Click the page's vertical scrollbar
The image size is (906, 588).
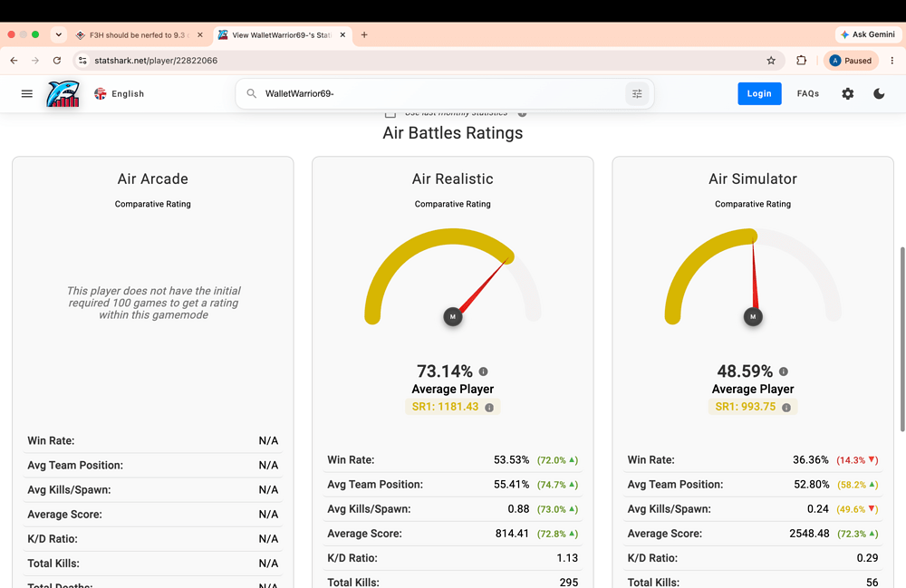(902, 340)
